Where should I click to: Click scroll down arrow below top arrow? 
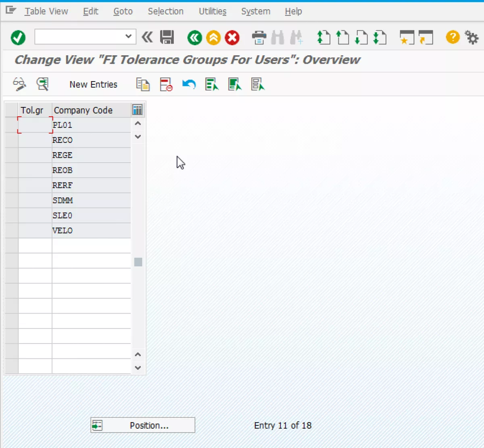(138, 136)
